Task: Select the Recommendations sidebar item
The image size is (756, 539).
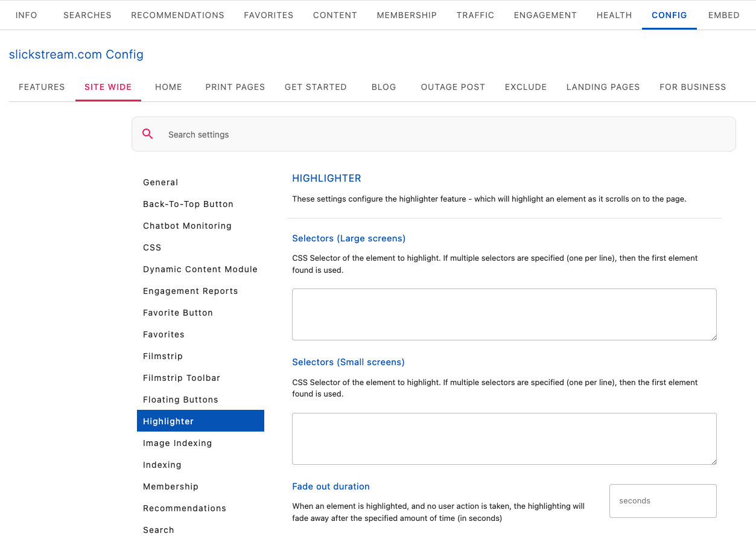Action: [185, 508]
